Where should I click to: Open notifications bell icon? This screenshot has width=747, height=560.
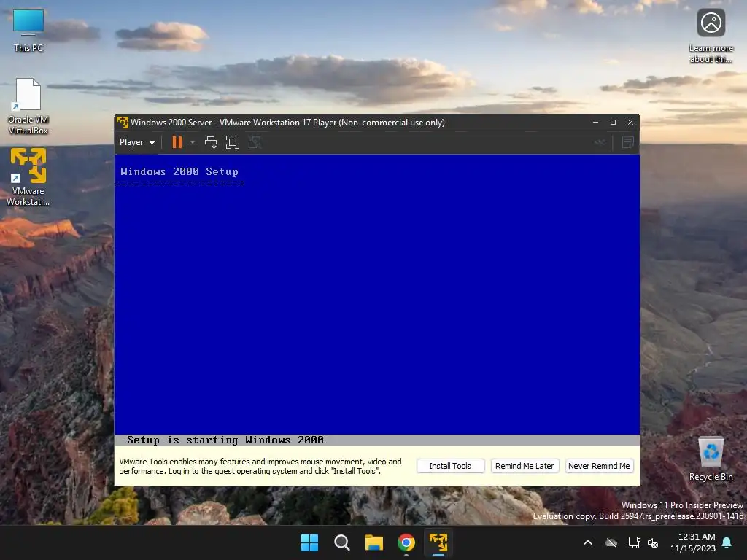727,542
